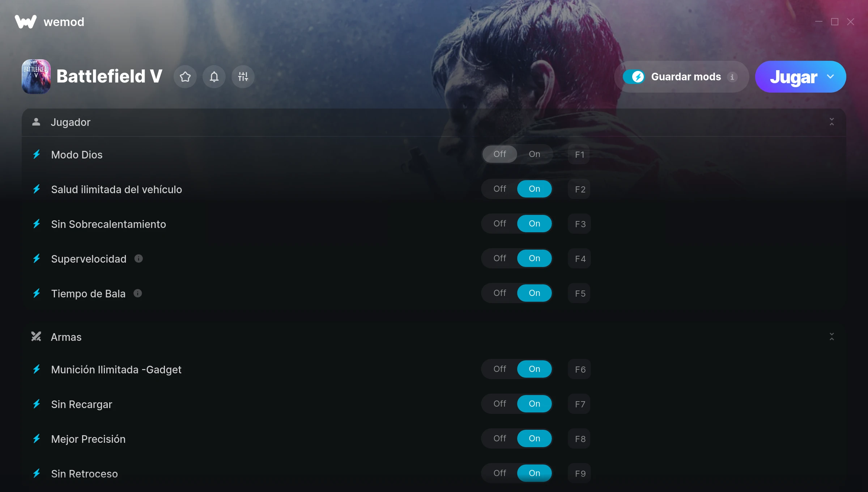
Task: Show info for Tiempo de Bala
Action: click(x=138, y=293)
